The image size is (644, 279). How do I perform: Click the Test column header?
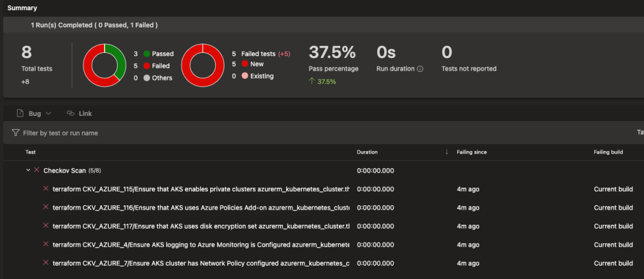coord(31,152)
